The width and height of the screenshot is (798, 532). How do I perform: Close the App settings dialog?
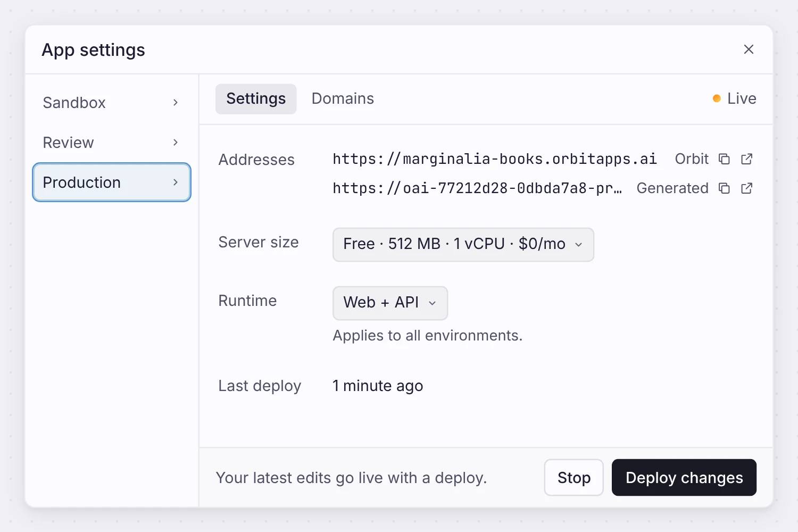coord(749,49)
